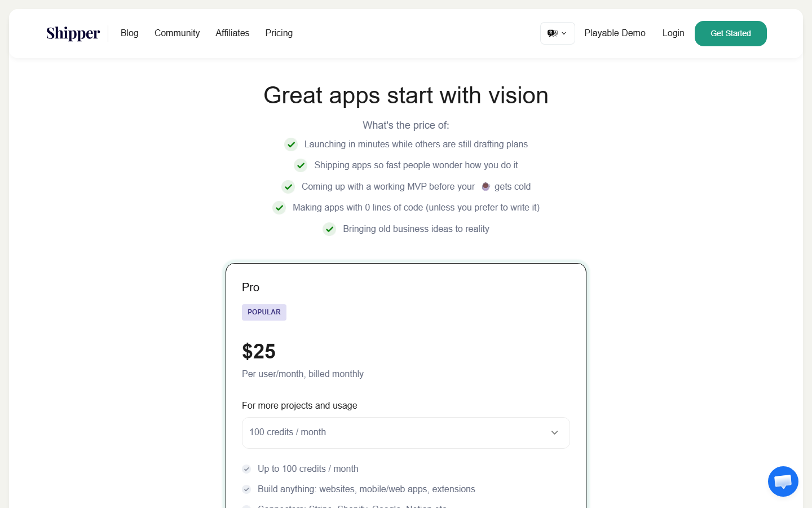Open the credits per month dropdown
Screen dimensions: 812x508
click(x=405, y=432)
